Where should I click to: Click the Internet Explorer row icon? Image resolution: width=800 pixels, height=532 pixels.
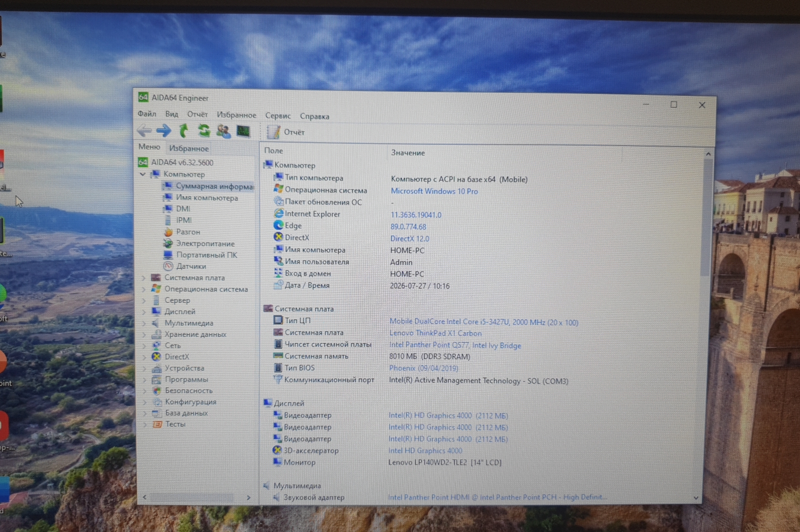(x=279, y=213)
